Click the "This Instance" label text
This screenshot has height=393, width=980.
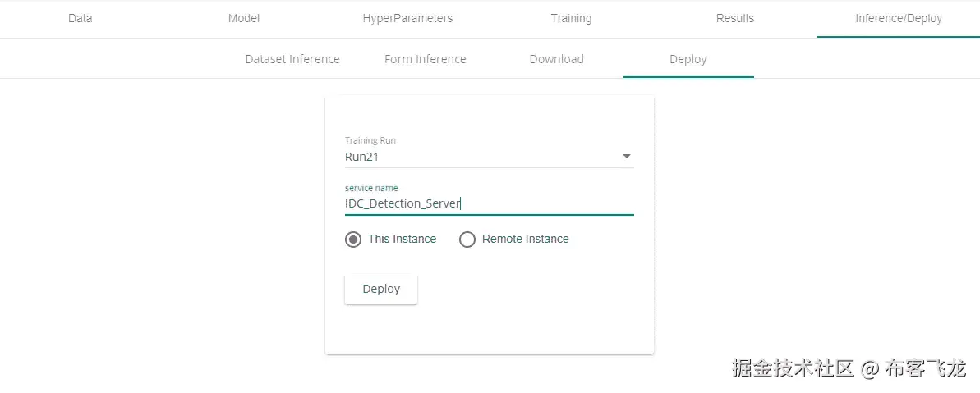(x=402, y=240)
